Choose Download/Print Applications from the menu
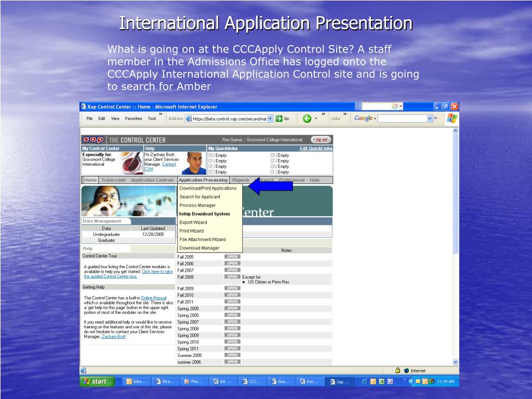 click(208, 188)
